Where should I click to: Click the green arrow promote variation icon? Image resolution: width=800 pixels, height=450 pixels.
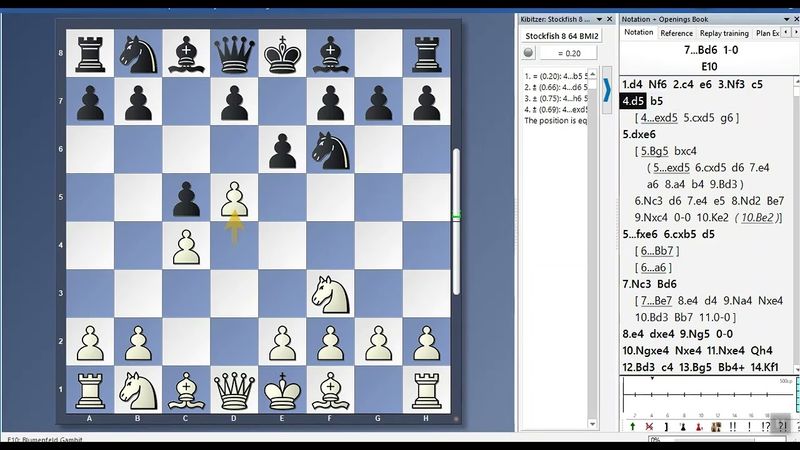(x=633, y=427)
